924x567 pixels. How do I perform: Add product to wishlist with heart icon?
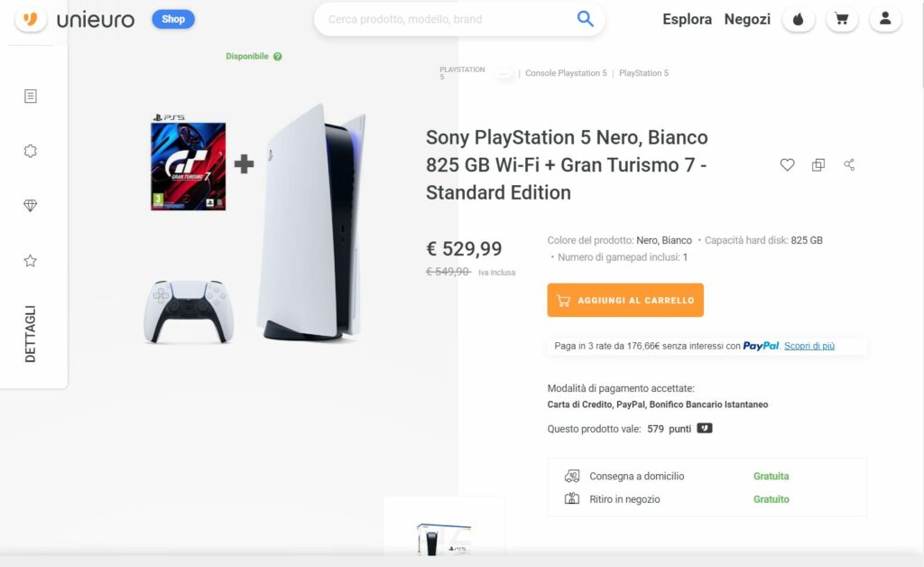pos(787,165)
